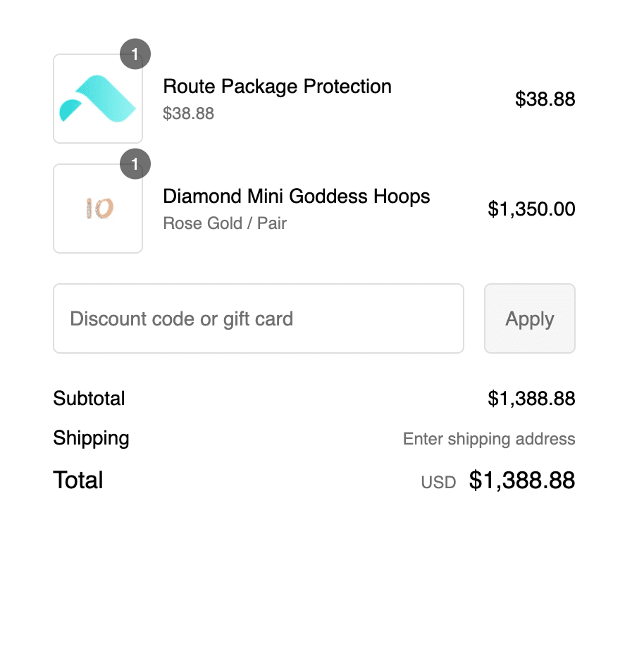This screenshot has width=644, height=658.
Task: Click the quantity badge on Route Package Protection
Action: click(x=135, y=54)
